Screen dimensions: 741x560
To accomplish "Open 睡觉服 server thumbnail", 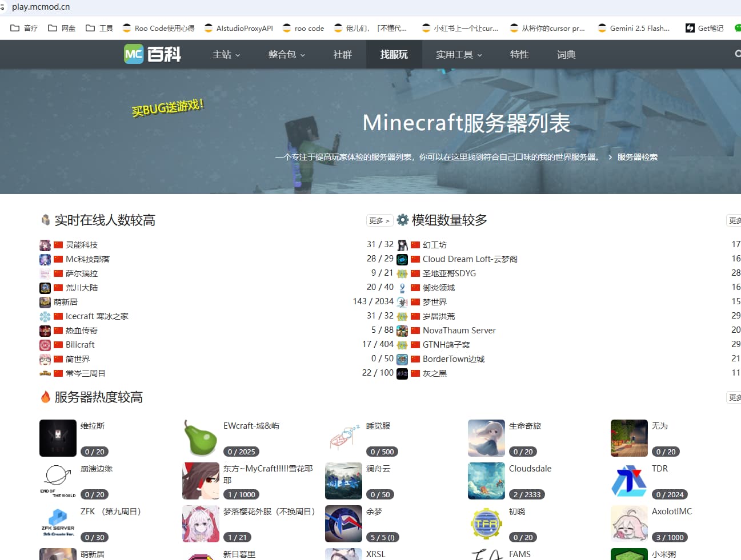I will (343, 438).
